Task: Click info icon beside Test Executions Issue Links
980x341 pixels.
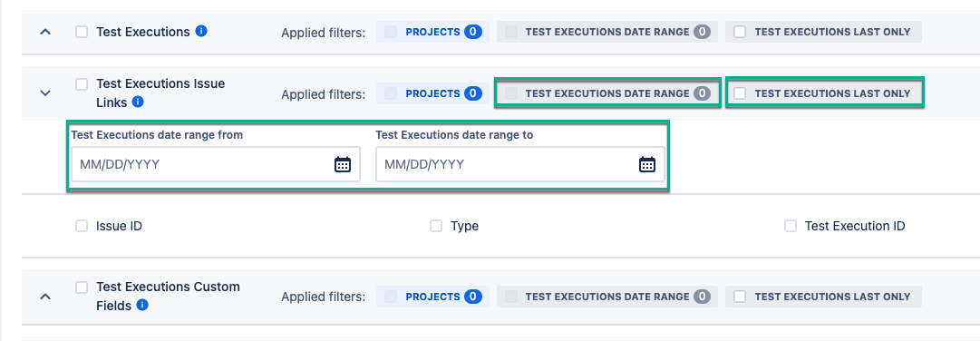Action: pyautogui.click(x=138, y=102)
